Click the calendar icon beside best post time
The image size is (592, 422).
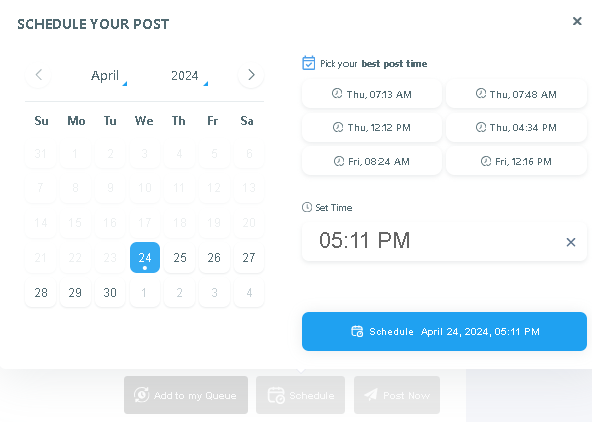point(308,63)
